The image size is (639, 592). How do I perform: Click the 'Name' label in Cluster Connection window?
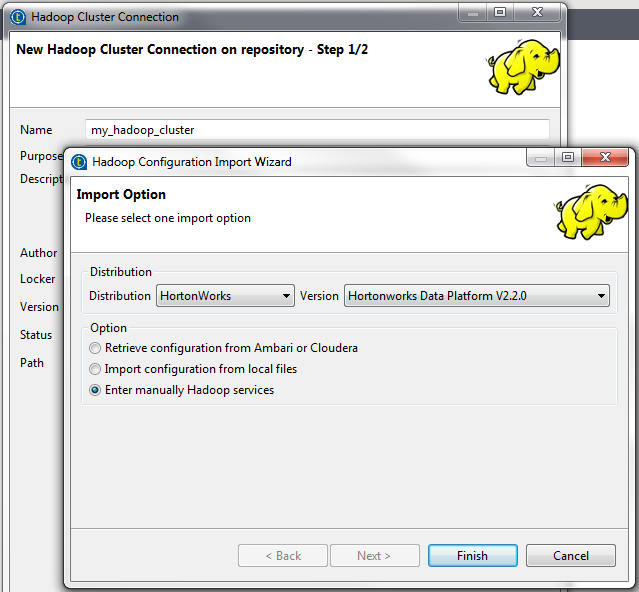[x=36, y=130]
